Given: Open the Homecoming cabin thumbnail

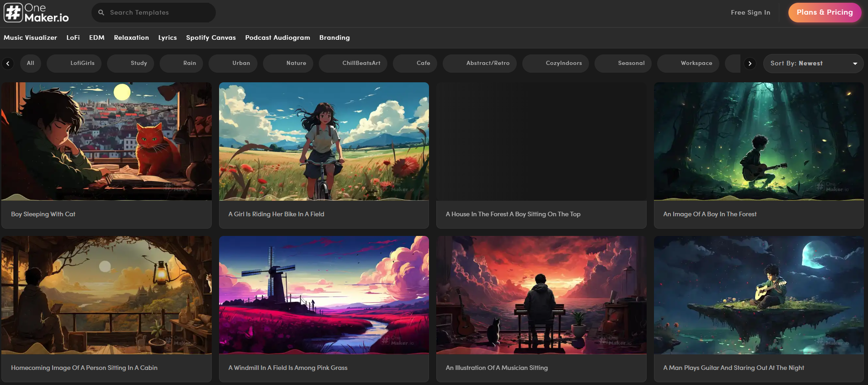Looking at the screenshot, I should pyautogui.click(x=107, y=295).
